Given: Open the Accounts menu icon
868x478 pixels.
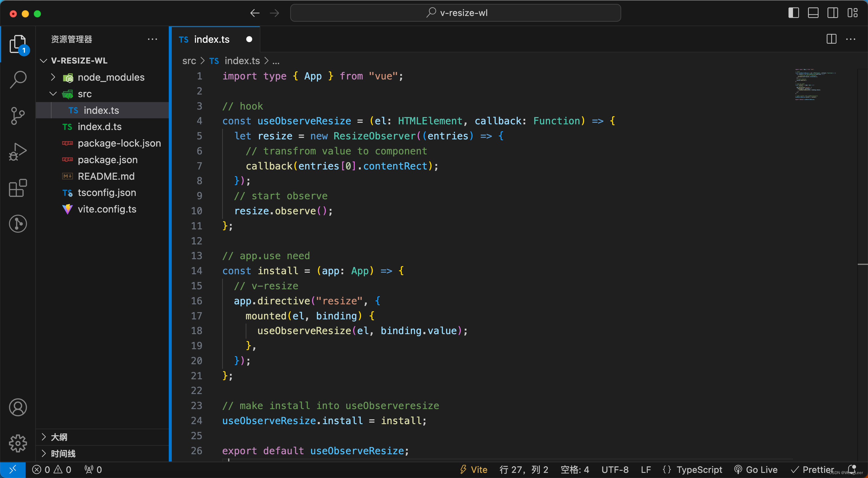Looking at the screenshot, I should (18, 407).
